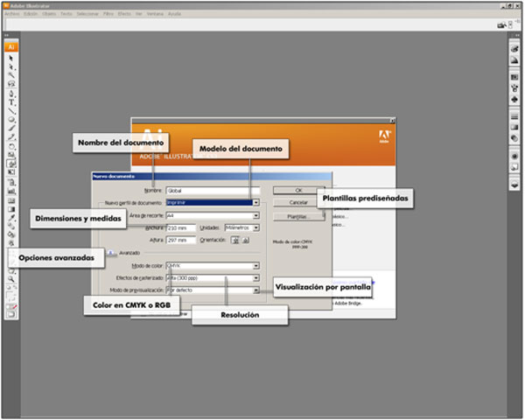This screenshot has width=525, height=420.
Task: Collapse the Avanzado options section
Action: click(x=111, y=253)
